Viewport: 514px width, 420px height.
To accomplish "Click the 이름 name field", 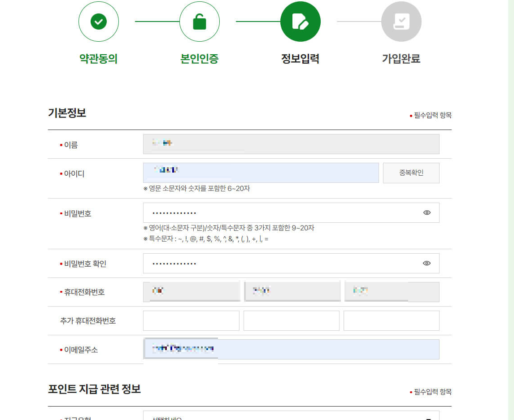I will pos(291,144).
